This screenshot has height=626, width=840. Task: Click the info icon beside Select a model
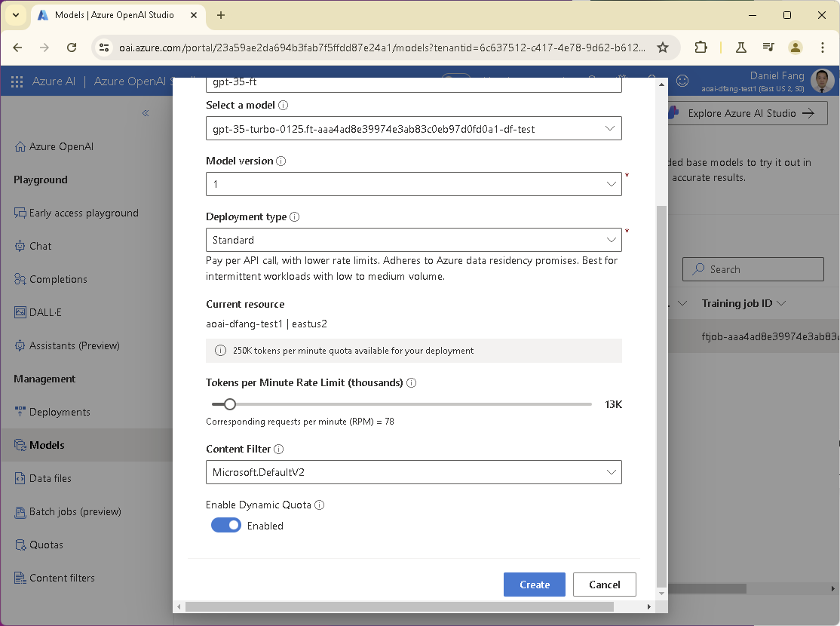coord(284,105)
